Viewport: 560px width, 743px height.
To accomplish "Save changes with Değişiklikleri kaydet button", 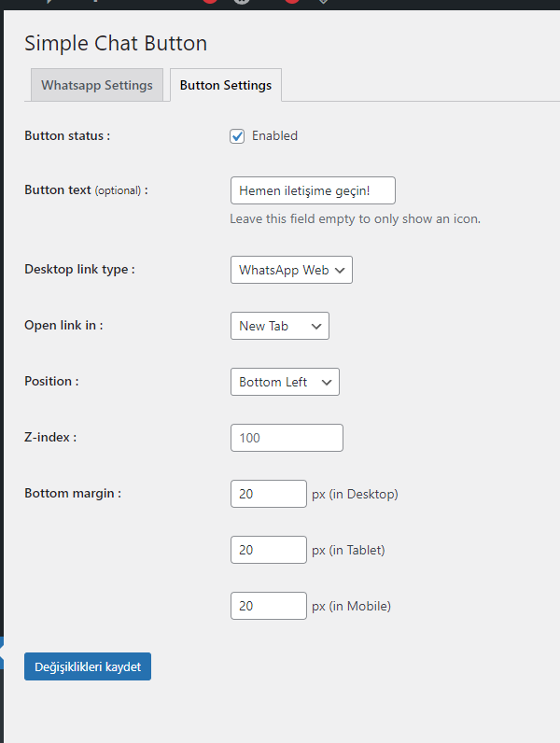I will (88, 666).
